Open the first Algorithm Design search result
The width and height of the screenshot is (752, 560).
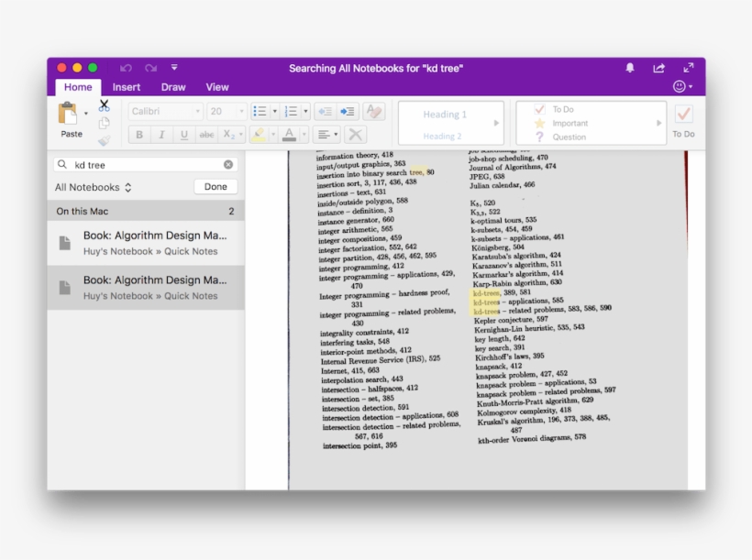tap(147, 241)
